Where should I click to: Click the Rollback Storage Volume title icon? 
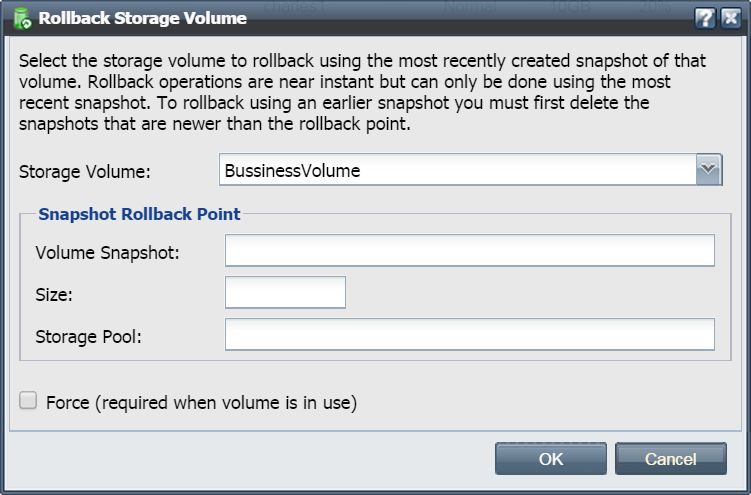coord(22,19)
